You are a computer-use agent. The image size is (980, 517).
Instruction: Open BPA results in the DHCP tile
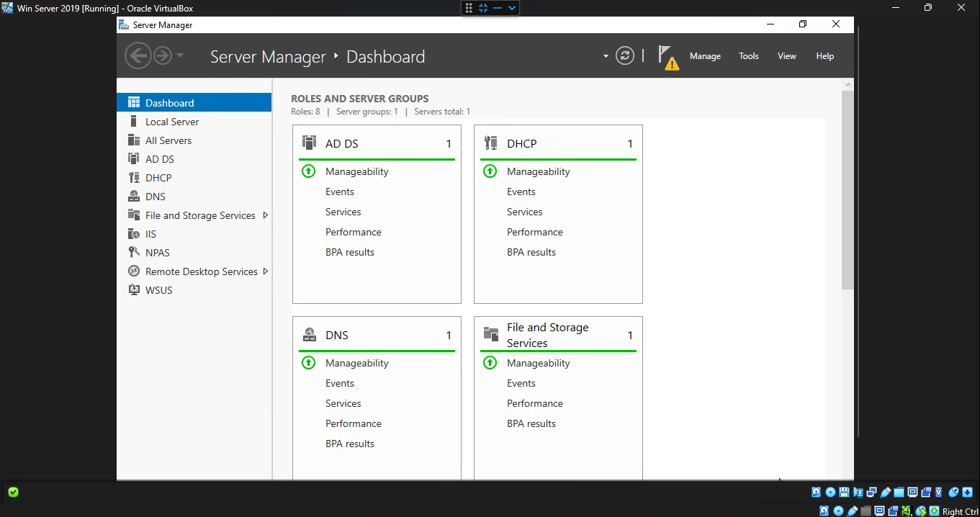(531, 252)
